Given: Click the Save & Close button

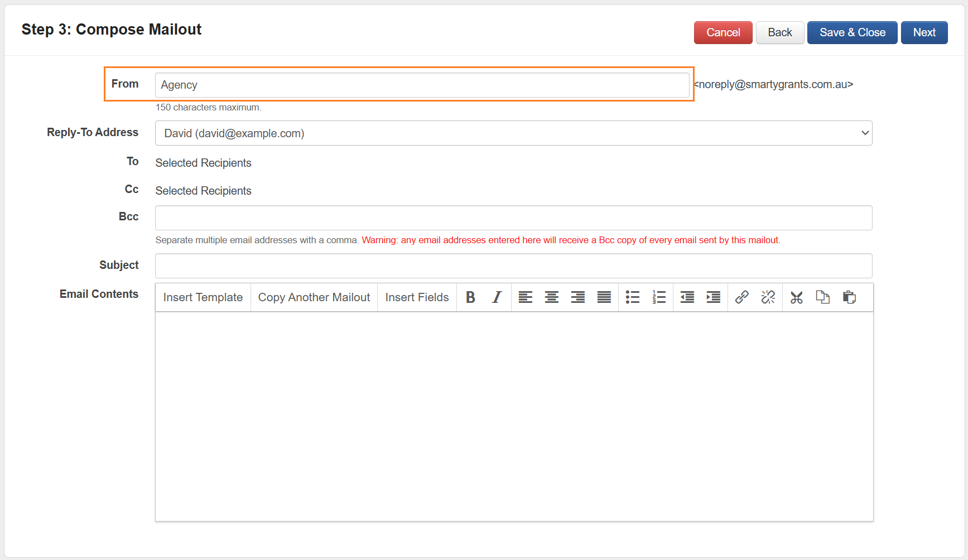Looking at the screenshot, I should click(x=852, y=32).
